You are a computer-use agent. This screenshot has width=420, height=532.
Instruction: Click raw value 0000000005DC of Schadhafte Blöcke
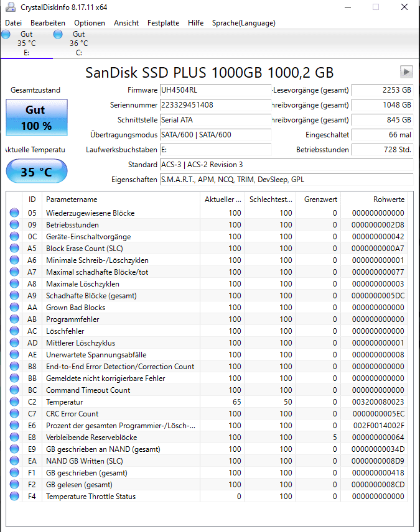(378, 295)
